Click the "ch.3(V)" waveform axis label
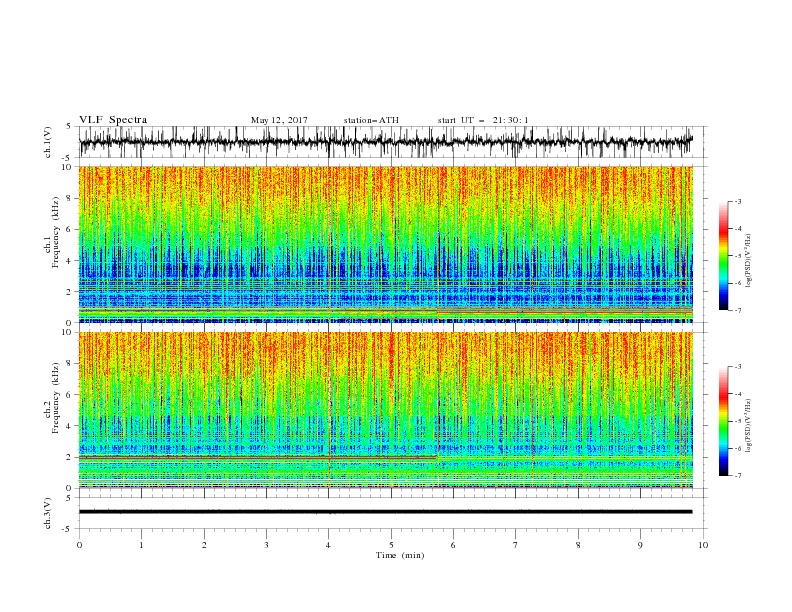This screenshot has height=612, width=792. click(48, 513)
